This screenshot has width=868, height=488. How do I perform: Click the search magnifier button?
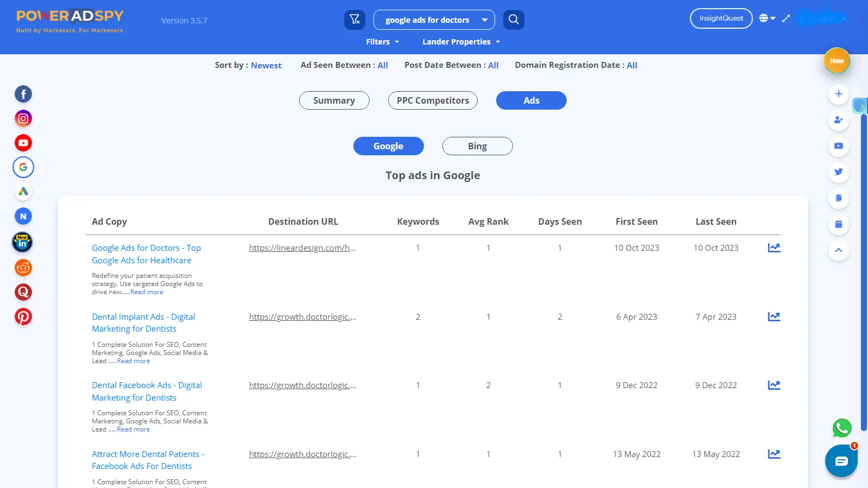point(514,20)
